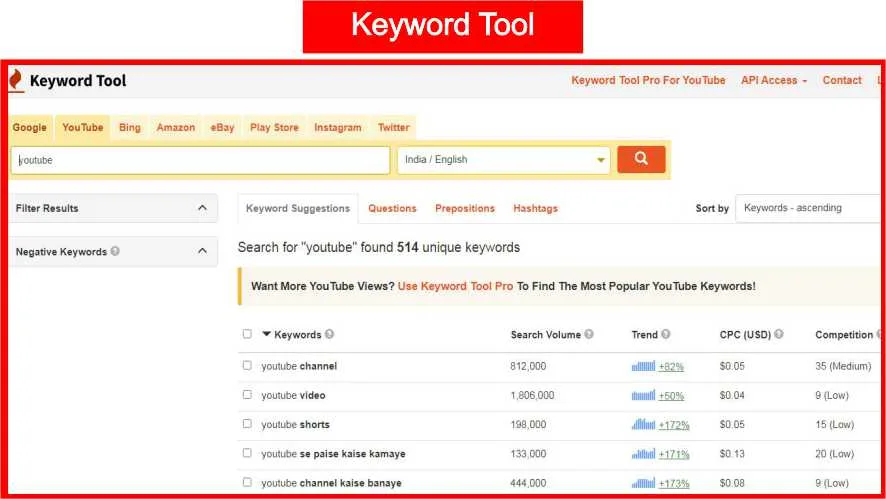This screenshot has height=499, width=886.
Task: Switch to the Bing tab
Action: 129,127
